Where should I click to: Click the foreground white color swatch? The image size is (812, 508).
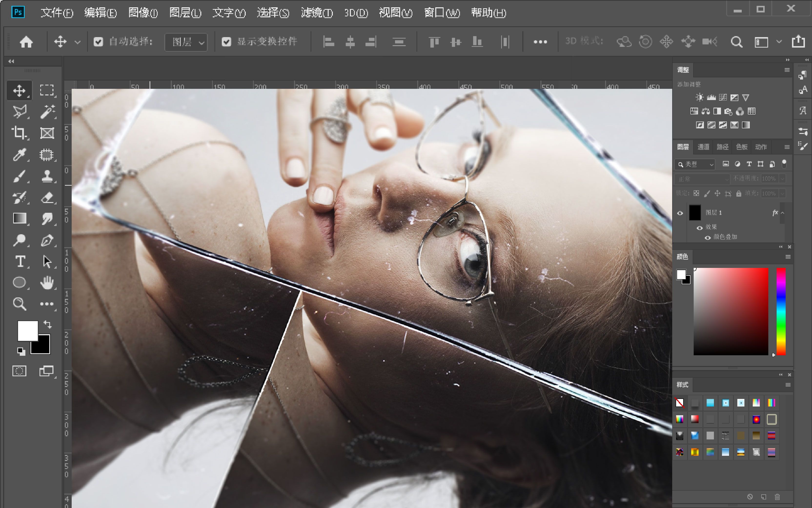click(x=28, y=331)
